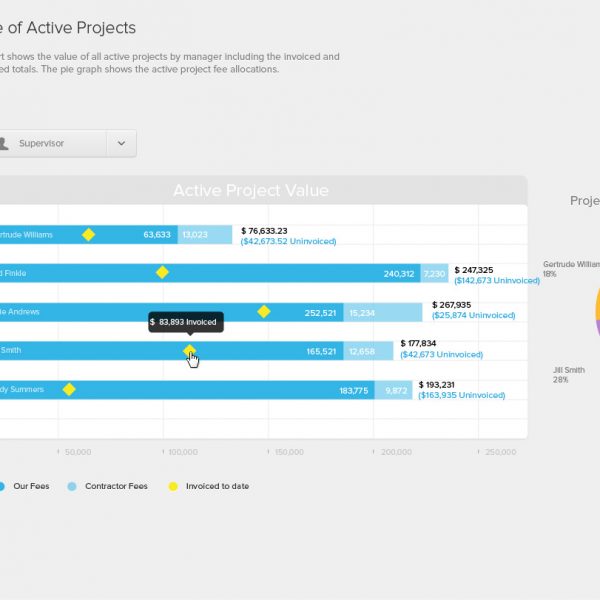Viewport: 600px width, 600px height.
Task: Click the ($42,673.52 Uninvoiced) link
Action: (x=288, y=241)
